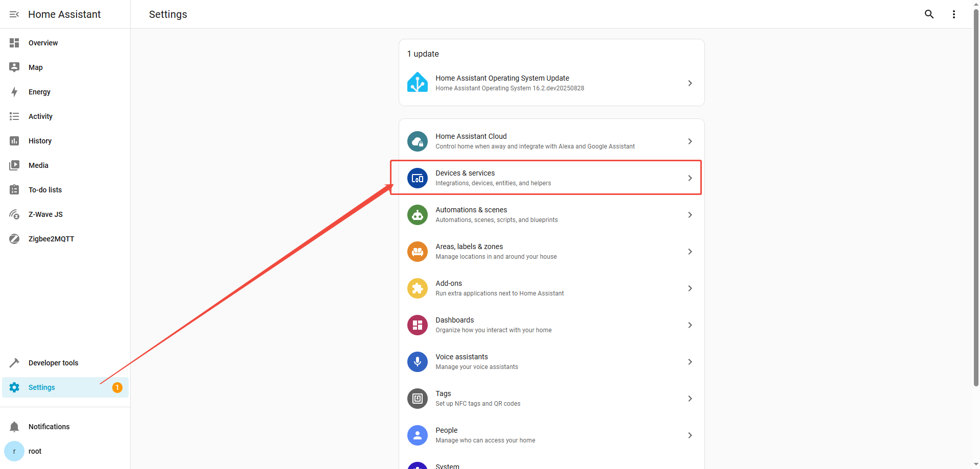Expand the People entry via its chevron
This screenshot has width=980, height=469.
coord(690,435)
